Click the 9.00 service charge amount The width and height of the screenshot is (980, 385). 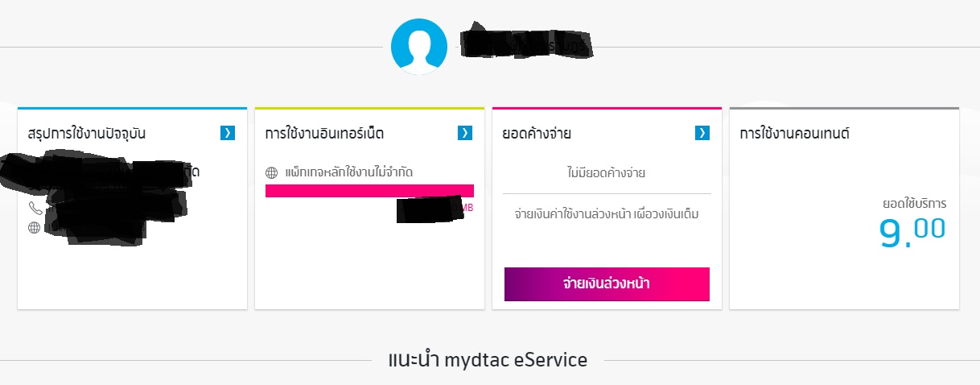coord(912,231)
